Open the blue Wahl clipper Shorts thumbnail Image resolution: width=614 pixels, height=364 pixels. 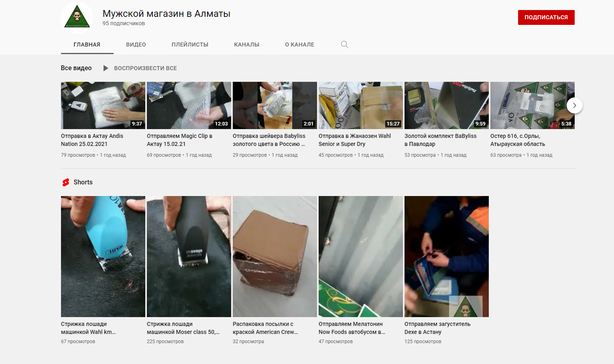pyautogui.click(x=103, y=257)
